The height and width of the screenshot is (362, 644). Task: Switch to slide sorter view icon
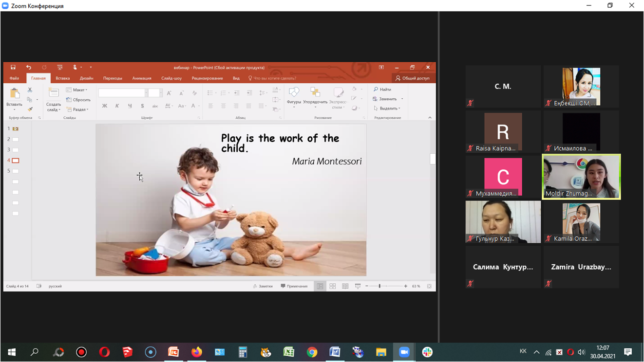point(333,287)
